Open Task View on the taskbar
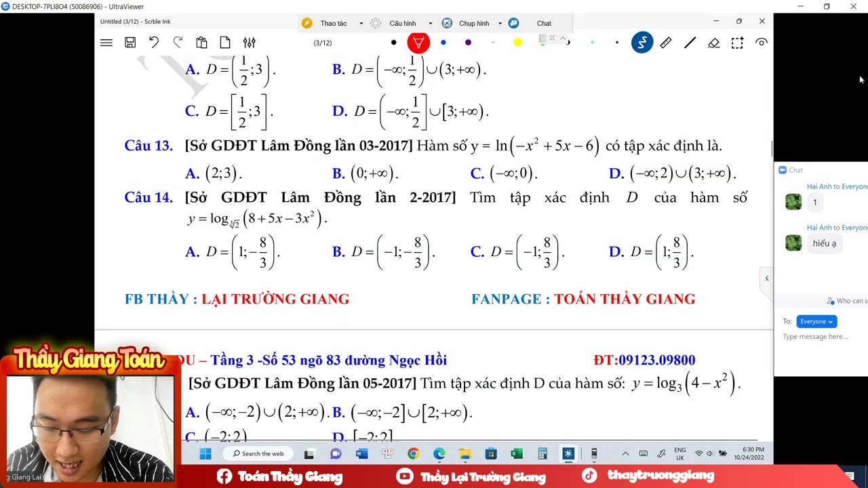The width and height of the screenshot is (868, 488). [309, 453]
